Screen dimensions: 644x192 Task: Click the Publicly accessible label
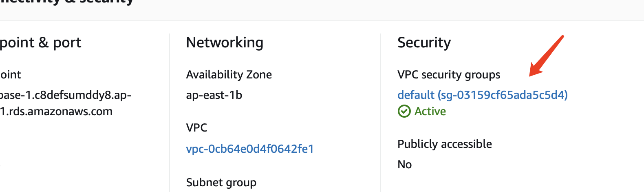point(444,144)
